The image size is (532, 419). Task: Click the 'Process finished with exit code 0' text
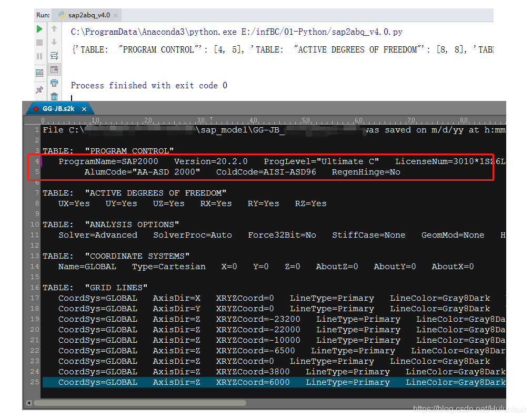(x=149, y=85)
